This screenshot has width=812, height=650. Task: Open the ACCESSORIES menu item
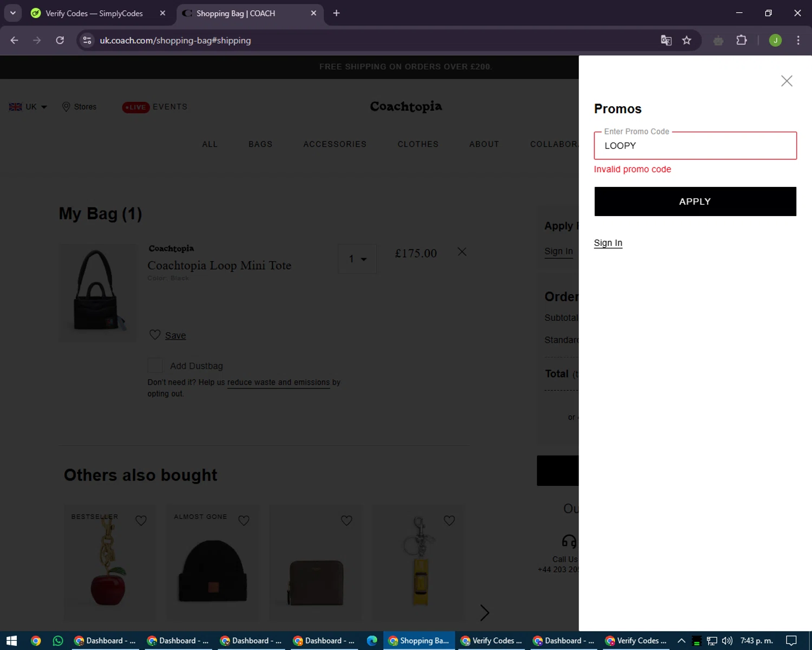point(335,144)
